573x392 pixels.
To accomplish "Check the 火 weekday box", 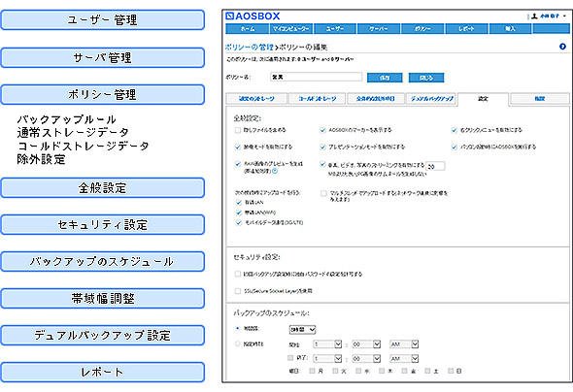I will coord(335,371).
